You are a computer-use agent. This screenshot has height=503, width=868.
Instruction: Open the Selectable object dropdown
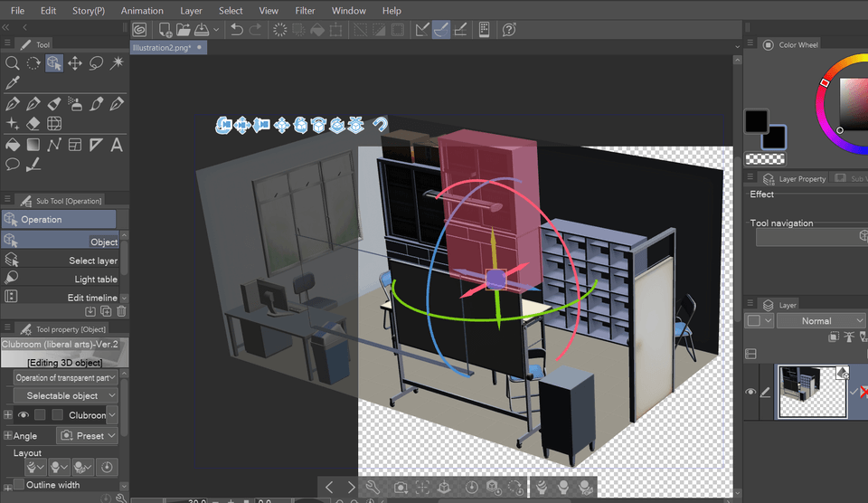click(65, 395)
